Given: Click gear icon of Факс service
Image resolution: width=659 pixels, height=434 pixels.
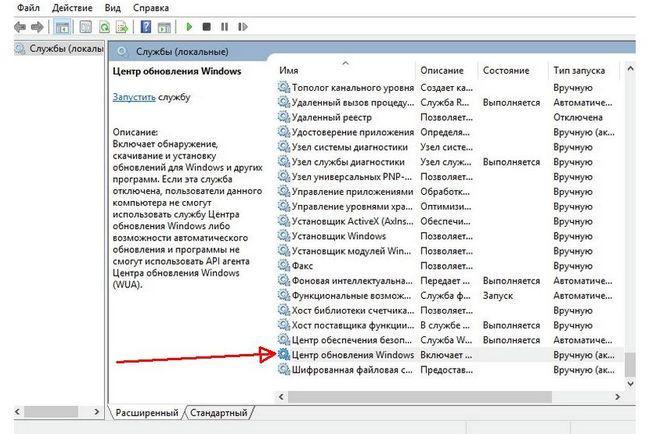Looking at the screenshot, I should click(284, 266).
